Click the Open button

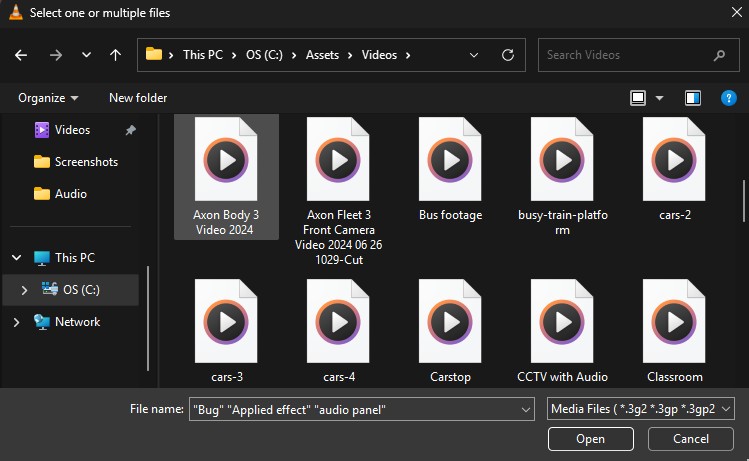pos(591,439)
